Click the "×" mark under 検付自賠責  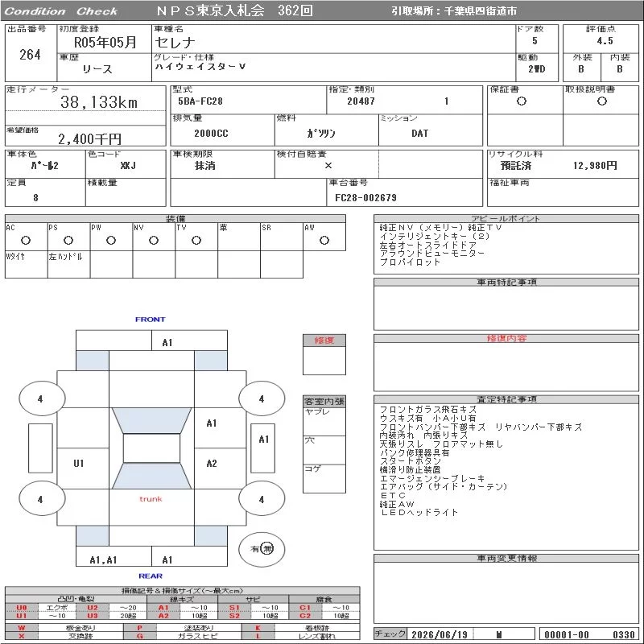328,166
